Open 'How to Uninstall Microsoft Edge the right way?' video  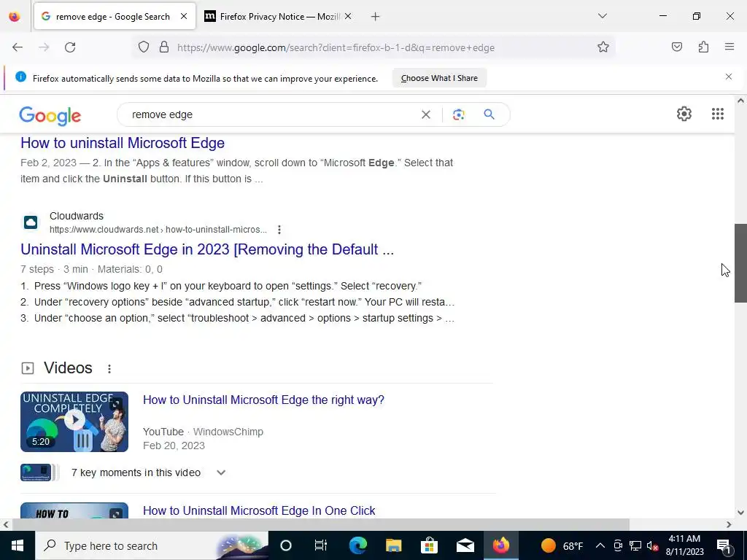pos(263,400)
